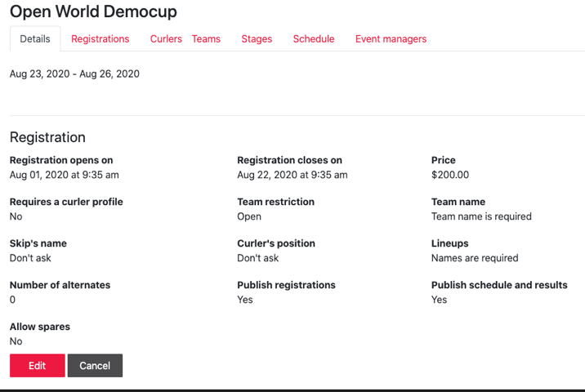
Task: Select the 'No' under curler profile
Action: pos(16,216)
